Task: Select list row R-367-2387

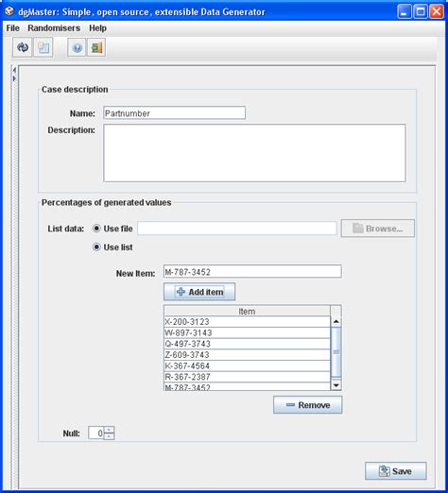Action: pos(247,377)
